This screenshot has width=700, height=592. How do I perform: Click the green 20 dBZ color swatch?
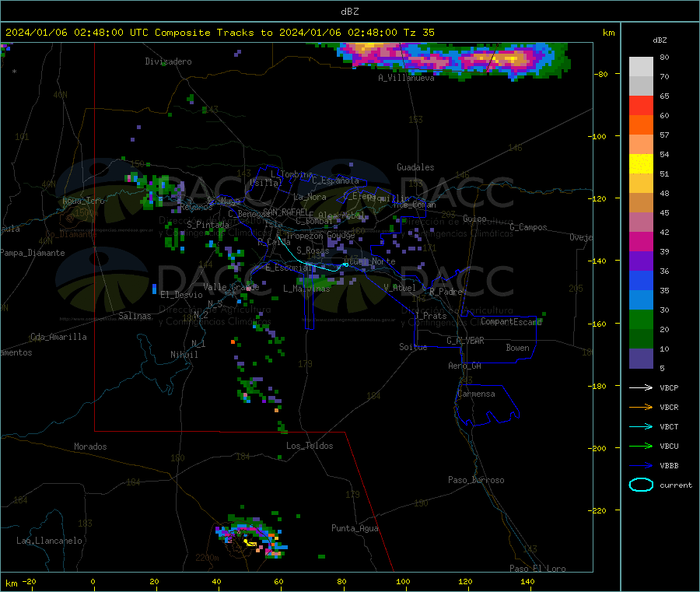[641, 319]
